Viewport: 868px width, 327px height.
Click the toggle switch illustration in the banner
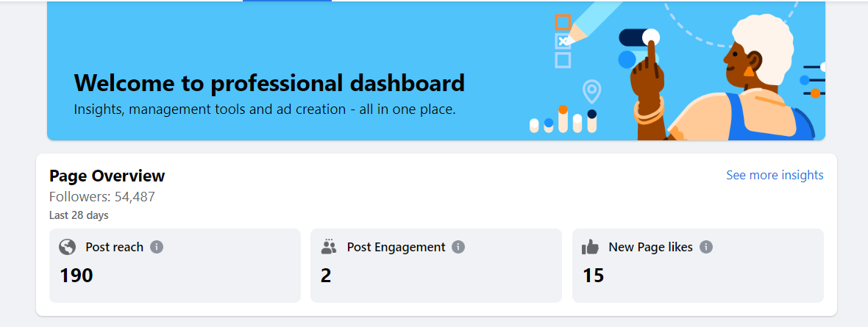pos(638,37)
